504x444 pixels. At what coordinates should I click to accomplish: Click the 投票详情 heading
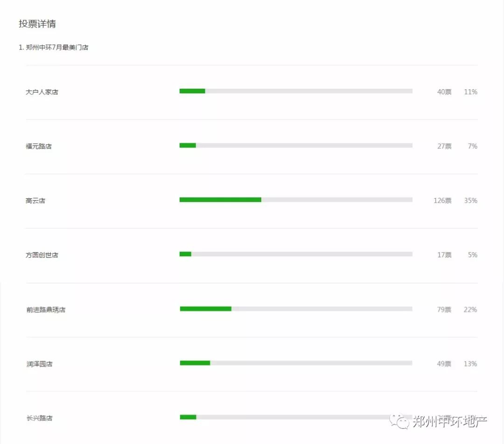tap(37, 24)
